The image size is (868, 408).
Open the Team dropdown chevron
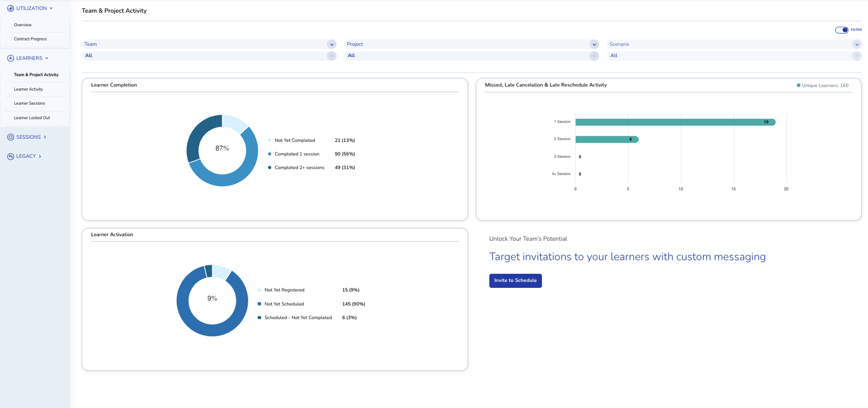[x=332, y=44]
